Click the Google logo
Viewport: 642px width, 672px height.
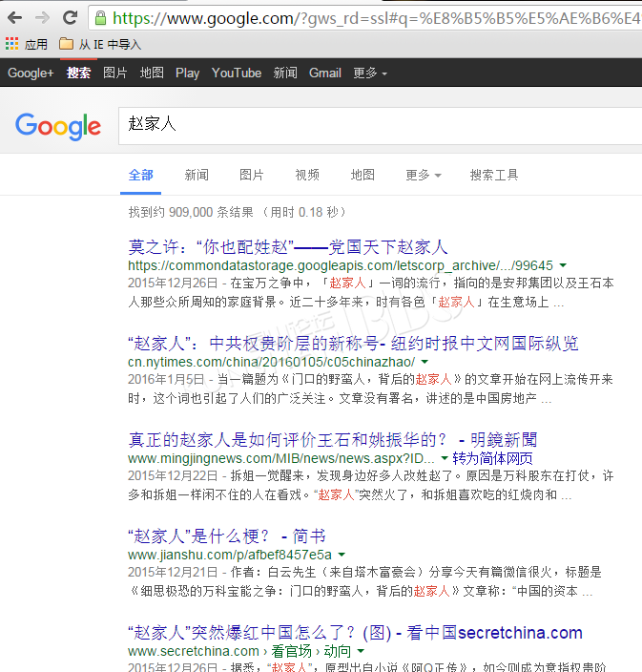pyautogui.click(x=58, y=126)
